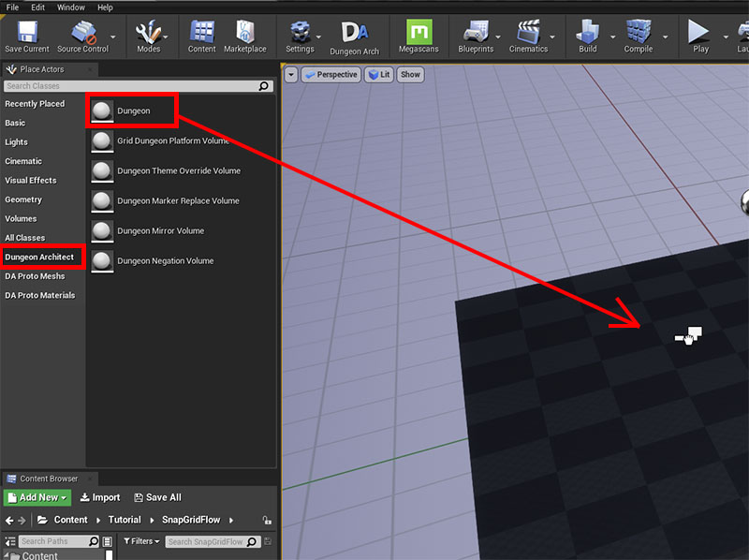Open the Modes tool icon
The image size is (749, 560).
148,32
